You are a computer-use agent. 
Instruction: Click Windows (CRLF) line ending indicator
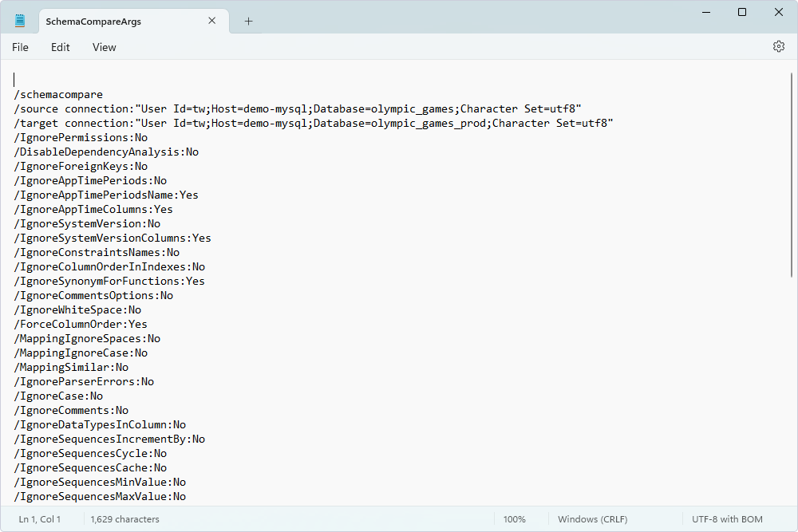[x=592, y=519]
